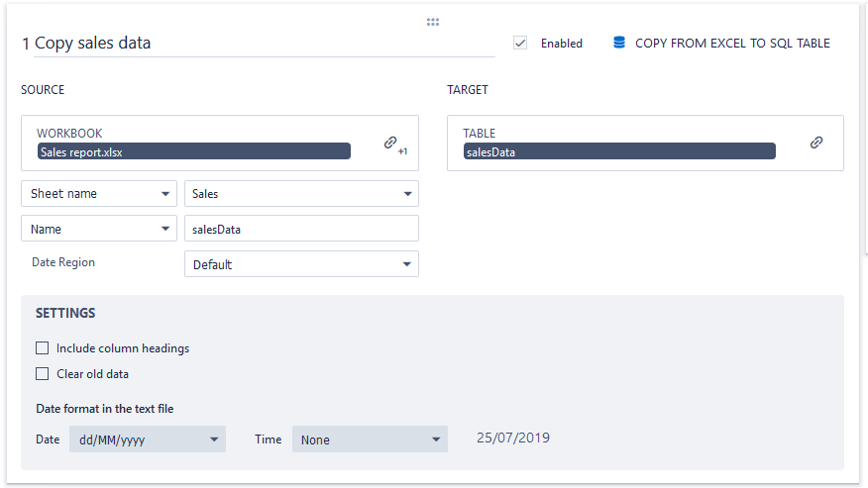Open the Name type dropdown

pos(99,230)
